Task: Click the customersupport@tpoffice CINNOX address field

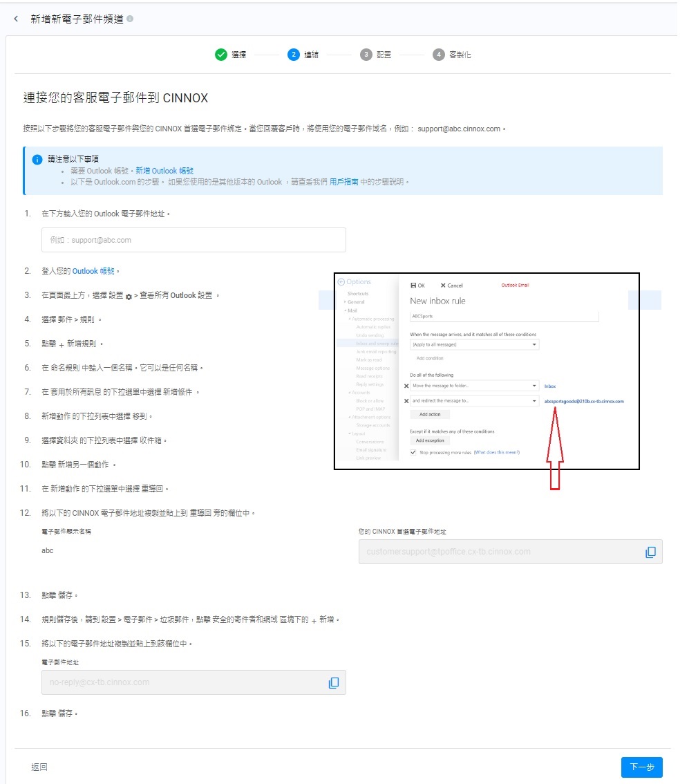Action: (511, 552)
